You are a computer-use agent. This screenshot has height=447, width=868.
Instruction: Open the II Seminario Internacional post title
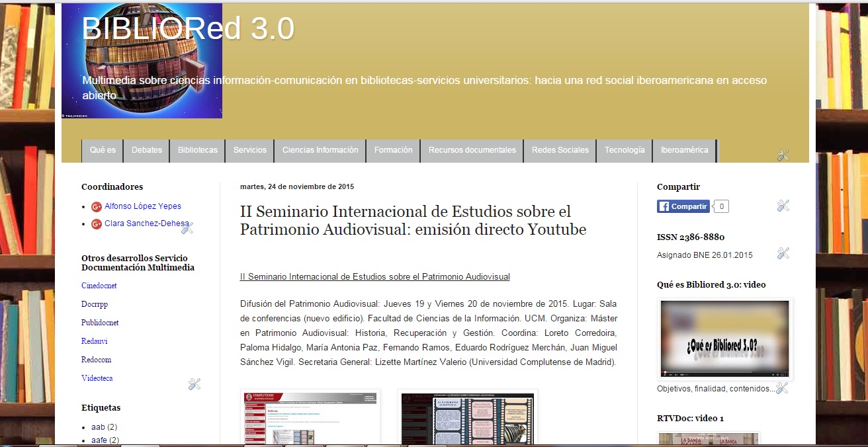[413, 220]
